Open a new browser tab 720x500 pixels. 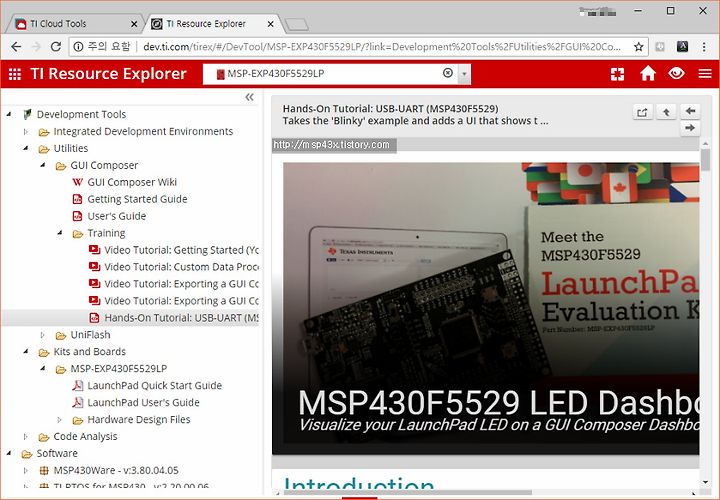296,24
